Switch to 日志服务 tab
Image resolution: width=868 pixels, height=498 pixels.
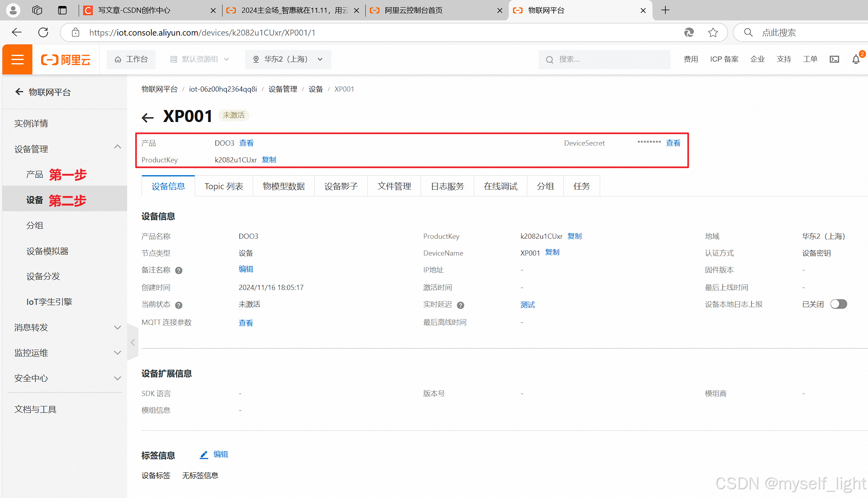coord(447,186)
